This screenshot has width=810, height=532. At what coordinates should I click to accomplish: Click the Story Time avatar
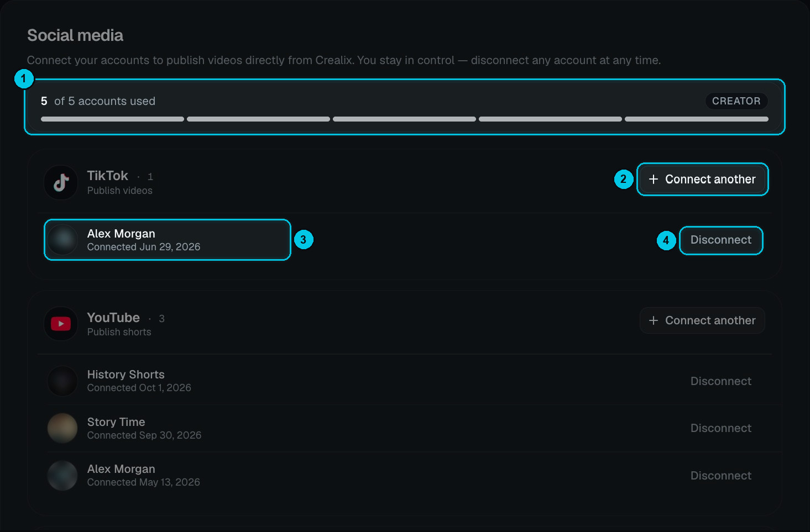[62, 428]
